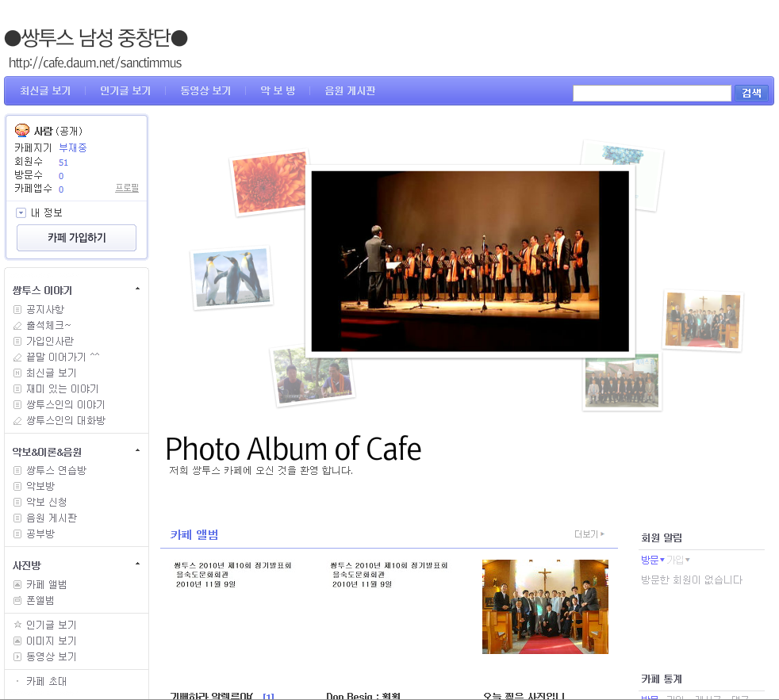The width and height of the screenshot is (779, 700).
Task: Open 이미지 보기 in sidebar
Action: (52, 641)
